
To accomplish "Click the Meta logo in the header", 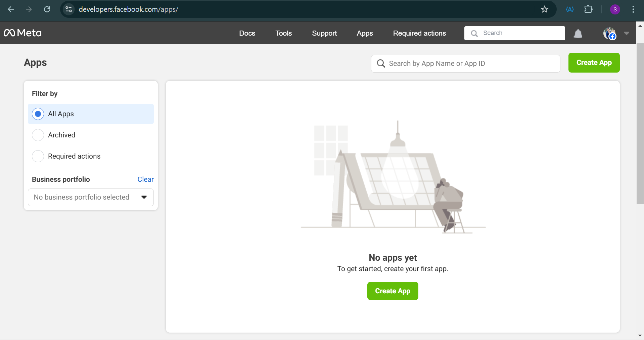I will (x=22, y=33).
